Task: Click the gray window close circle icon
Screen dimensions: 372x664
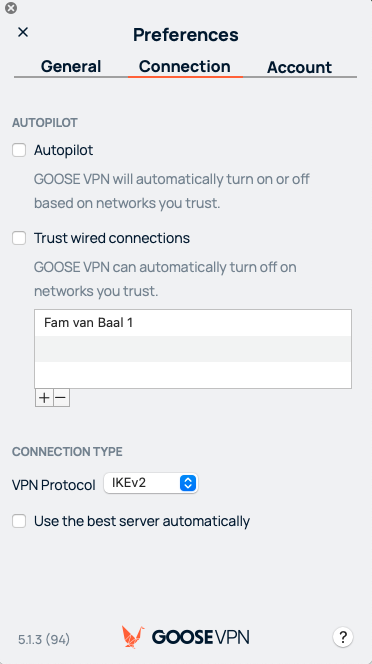Action: [11, 8]
